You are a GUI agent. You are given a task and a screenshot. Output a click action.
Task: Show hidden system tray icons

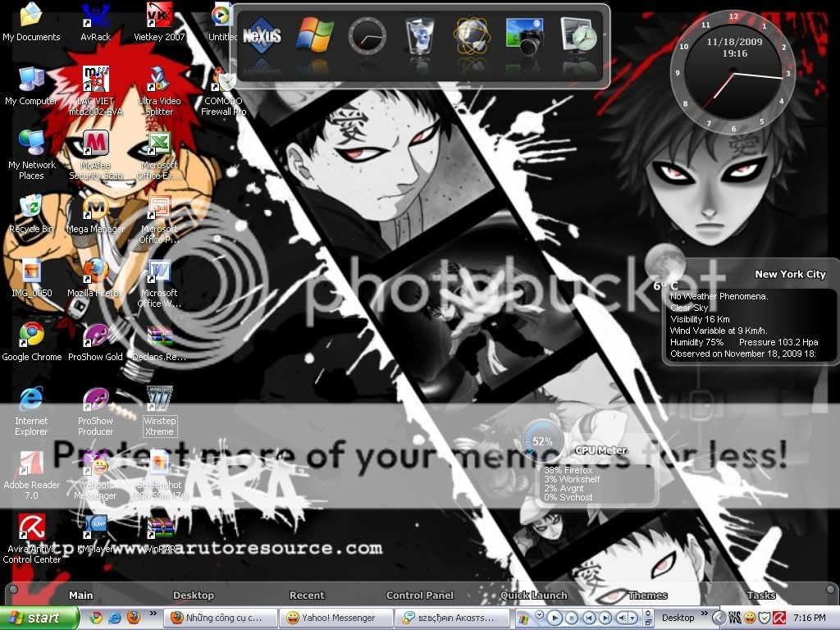719,618
